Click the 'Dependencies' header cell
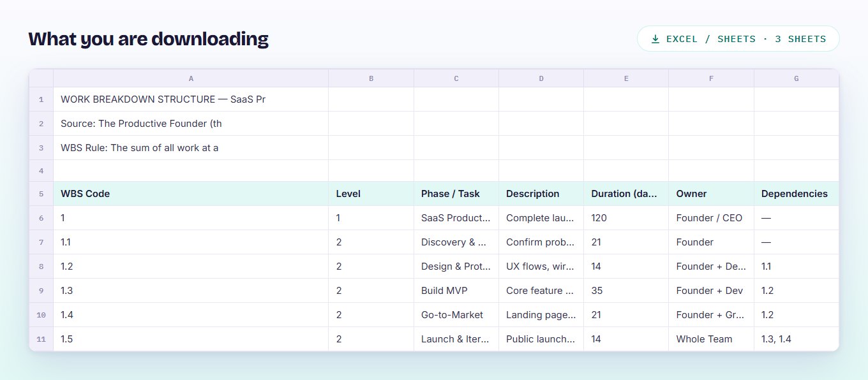The width and height of the screenshot is (868, 380). tap(797, 194)
